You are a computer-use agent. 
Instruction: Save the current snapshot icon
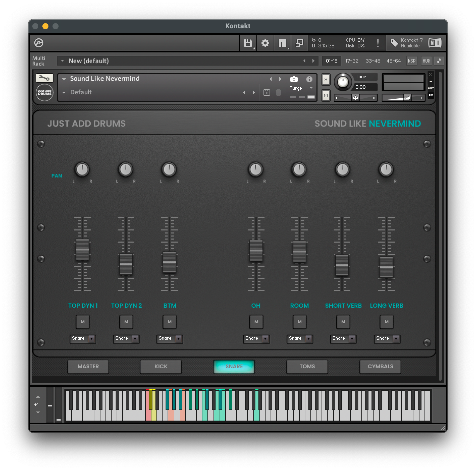[x=267, y=92]
